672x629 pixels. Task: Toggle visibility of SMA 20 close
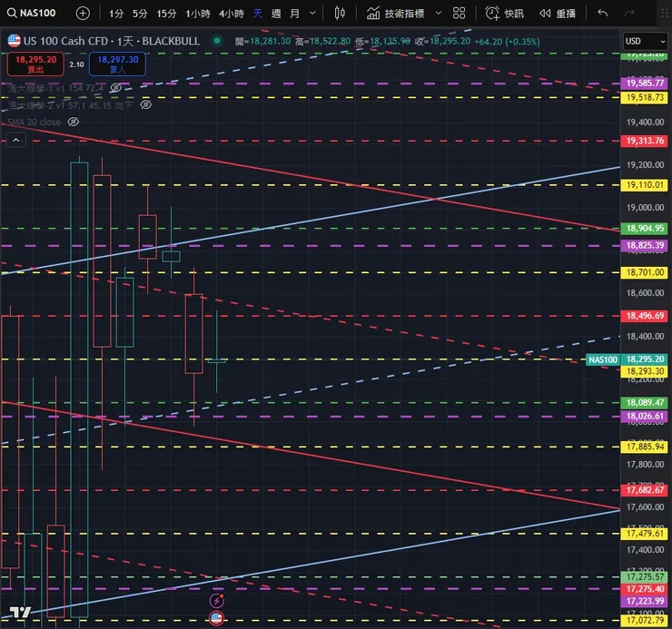click(74, 123)
